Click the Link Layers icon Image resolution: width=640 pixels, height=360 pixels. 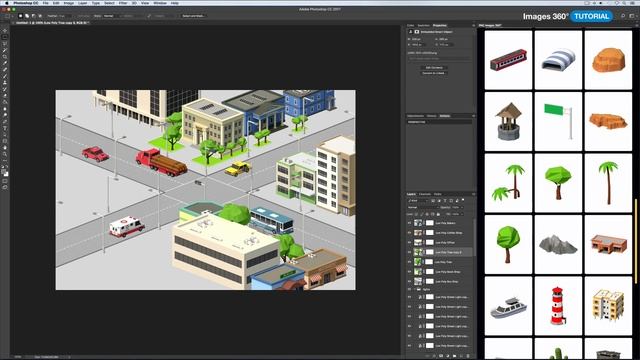(427, 356)
